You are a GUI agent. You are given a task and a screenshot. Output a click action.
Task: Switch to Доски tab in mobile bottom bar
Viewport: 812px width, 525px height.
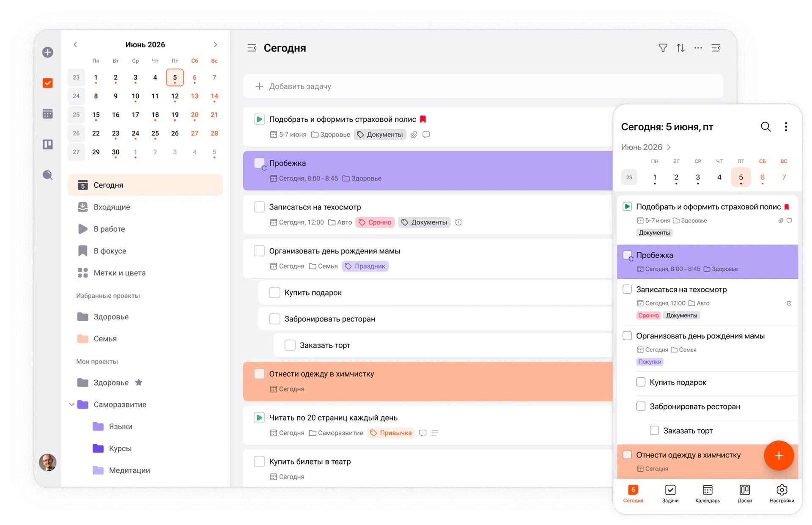(745, 494)
